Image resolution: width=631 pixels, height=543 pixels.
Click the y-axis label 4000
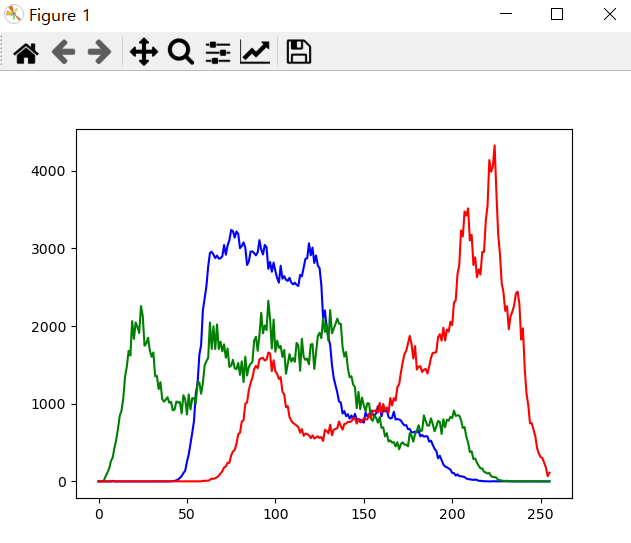tap(48, 171)
